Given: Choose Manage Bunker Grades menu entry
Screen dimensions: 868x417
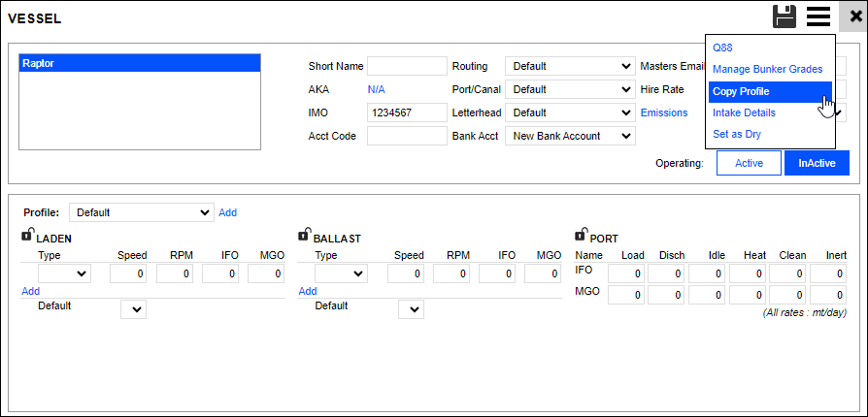Looking at the screenshot, I should (x=767, y=70).
